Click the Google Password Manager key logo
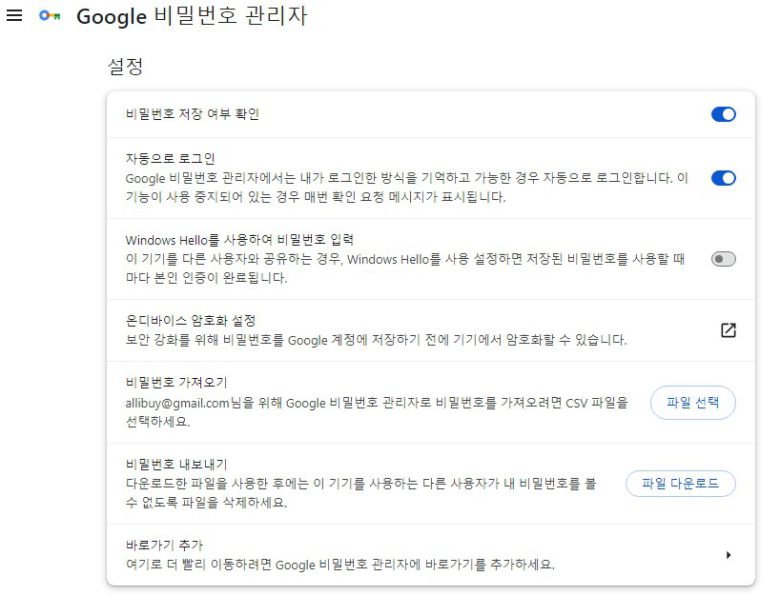780x596 pixels. [x=47, y=17]
